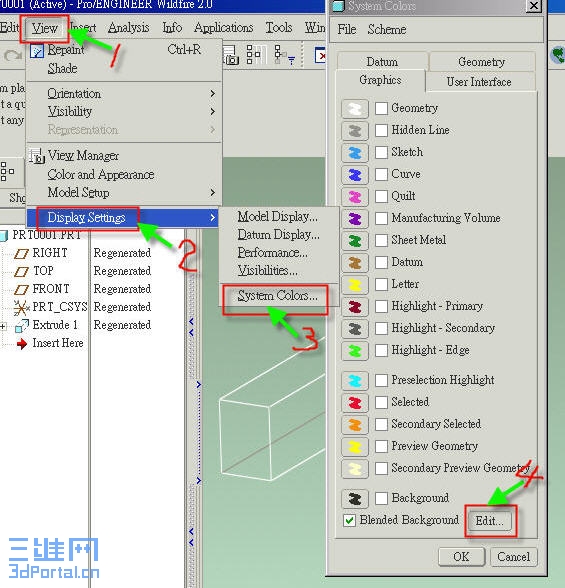Viewport: 565px width, 588px height.
Task: Check the Sheet Metal checkbox
Action: [381, 240]
